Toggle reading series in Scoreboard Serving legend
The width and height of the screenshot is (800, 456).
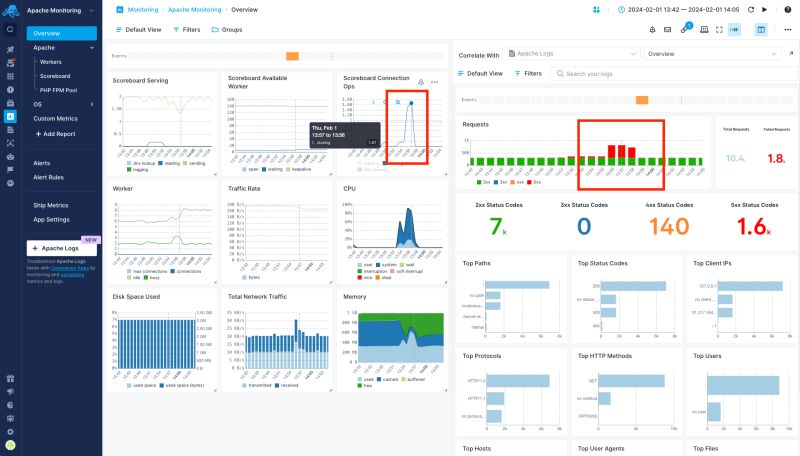[169, 163]
